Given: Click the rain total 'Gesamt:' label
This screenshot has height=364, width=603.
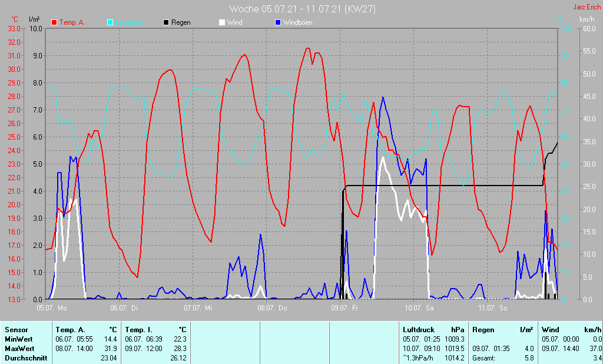Looking at the screenshot, I should point(484,358).
